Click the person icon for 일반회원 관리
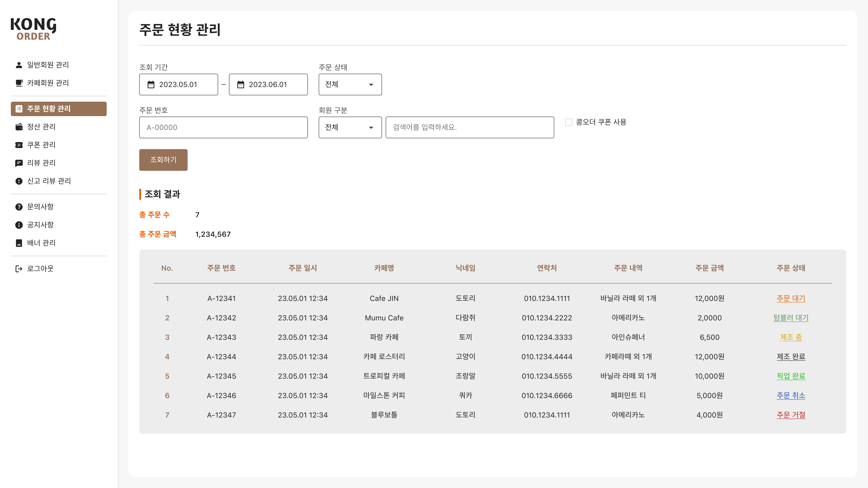 pos(19,65)
